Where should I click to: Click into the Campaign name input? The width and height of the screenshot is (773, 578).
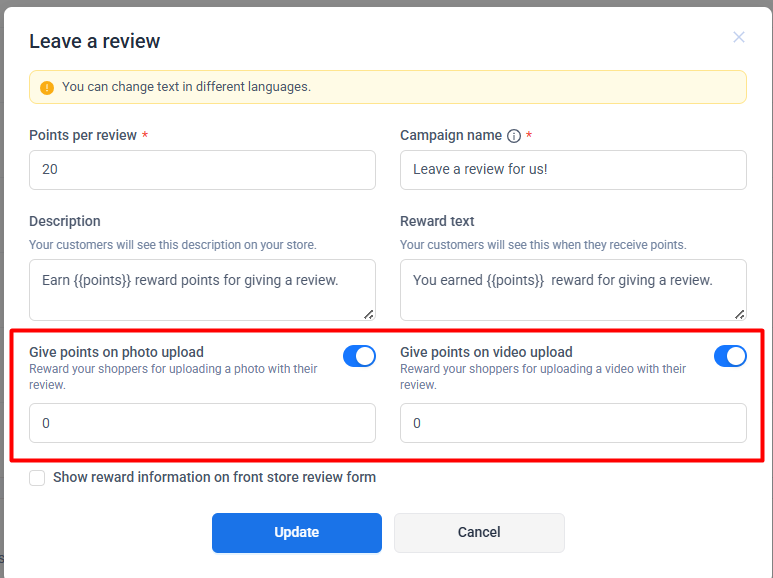573,170
